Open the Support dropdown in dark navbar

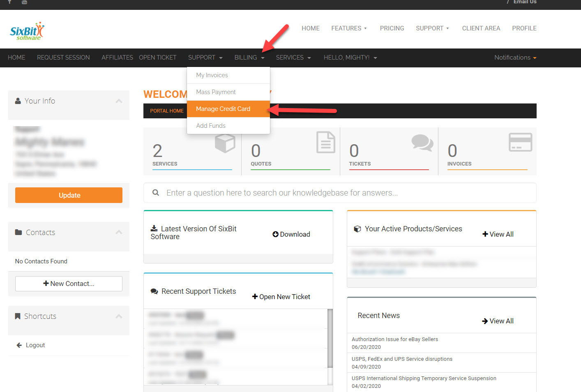205,58
